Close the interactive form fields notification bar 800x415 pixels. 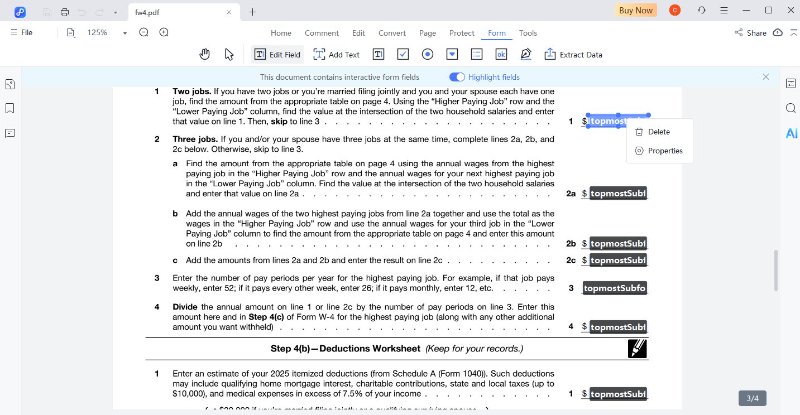(766, 77)
